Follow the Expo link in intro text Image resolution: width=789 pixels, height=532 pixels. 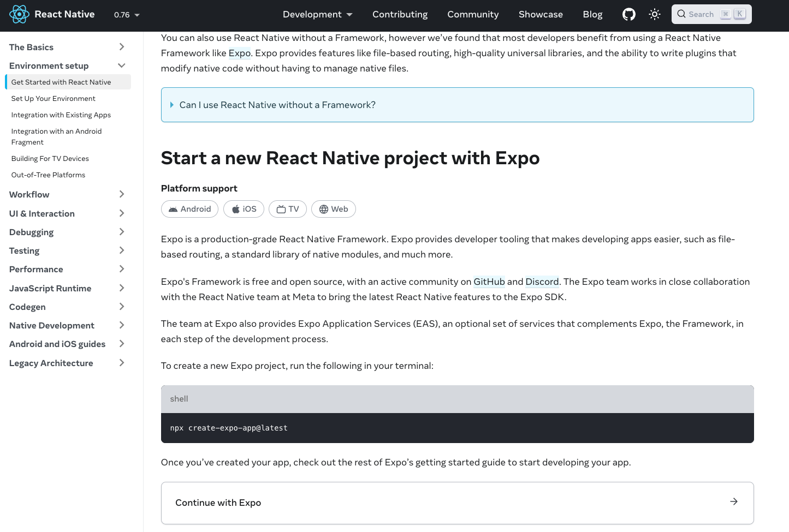point(239,53)
